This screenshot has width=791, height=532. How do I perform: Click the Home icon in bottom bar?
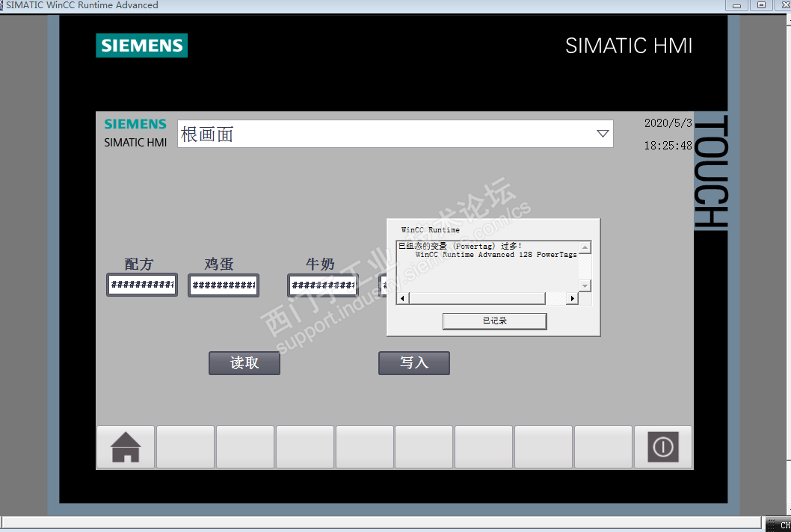126,448
